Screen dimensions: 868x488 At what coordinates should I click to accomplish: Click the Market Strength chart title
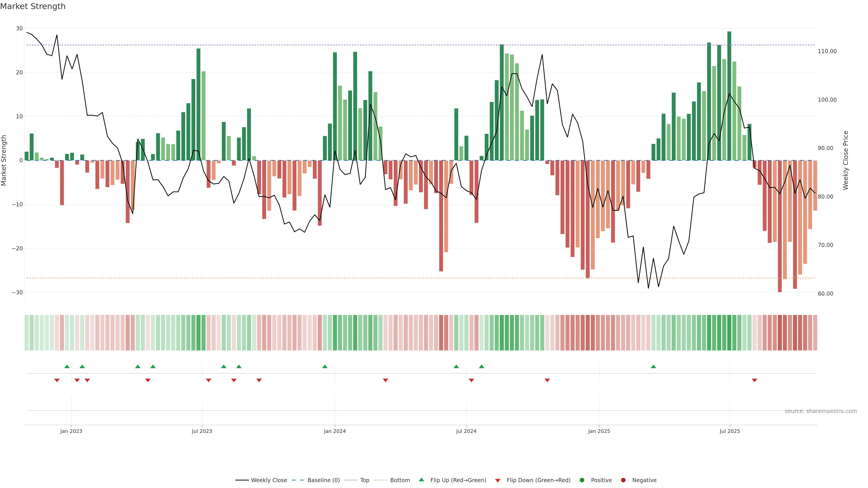coord(33,6)
